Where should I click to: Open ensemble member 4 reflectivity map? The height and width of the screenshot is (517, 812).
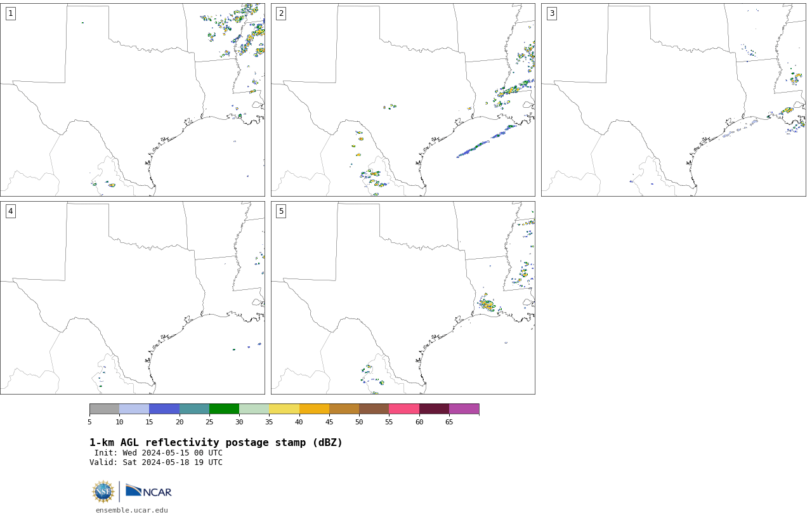point(133,298)
